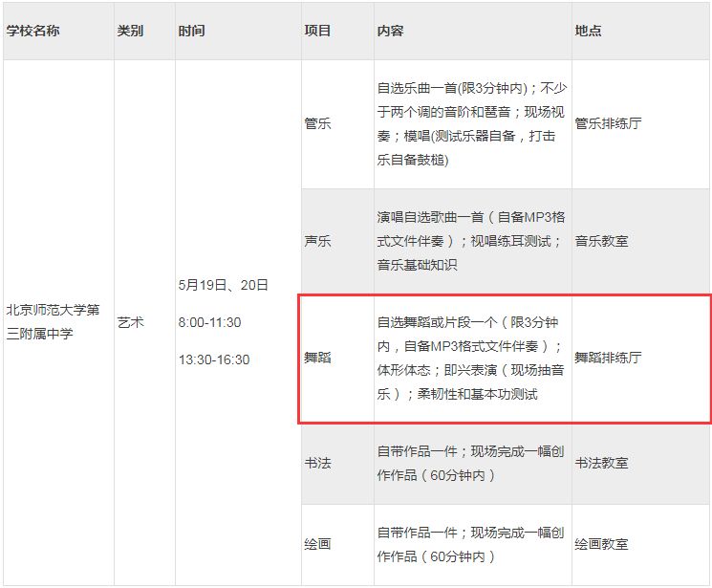The width and height of the screenshot is (712, 588).
Task: Click the date text 5月19日、20日
Action: tap(223, 285)
